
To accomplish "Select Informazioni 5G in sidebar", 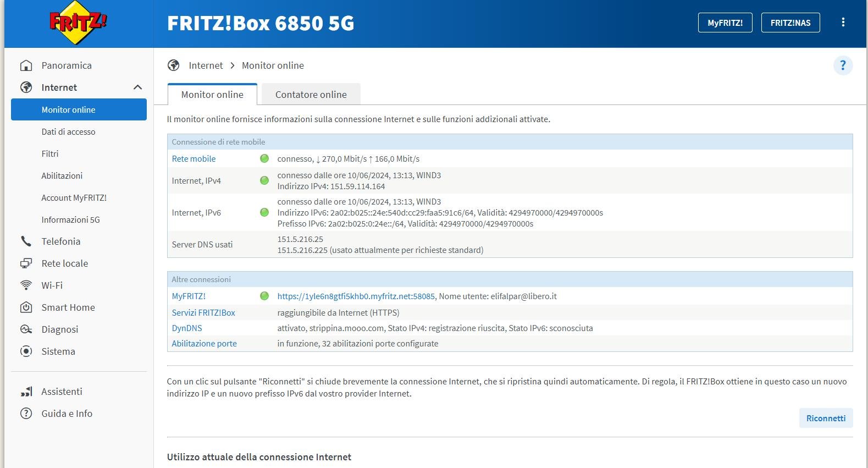I will tap(70, 220).
